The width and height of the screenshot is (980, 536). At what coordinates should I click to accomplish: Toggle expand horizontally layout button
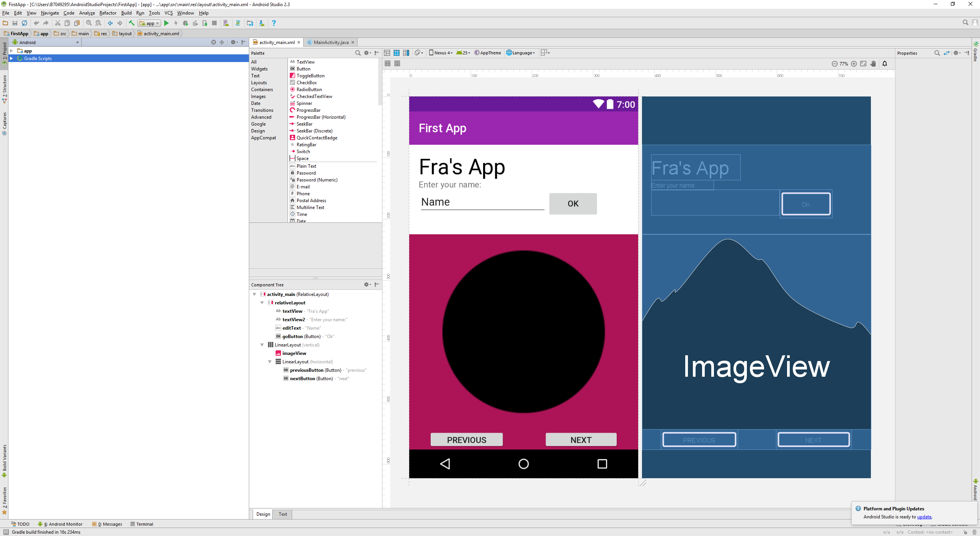387,64
